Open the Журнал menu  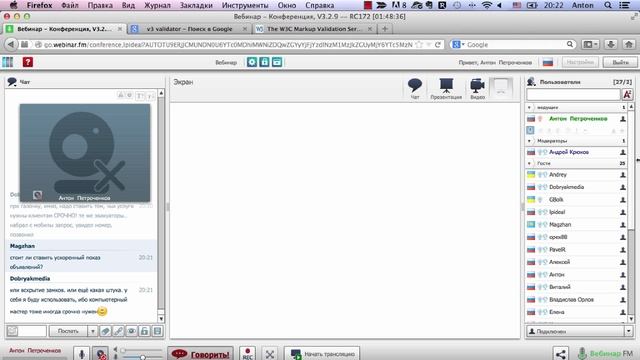[157, 5]
